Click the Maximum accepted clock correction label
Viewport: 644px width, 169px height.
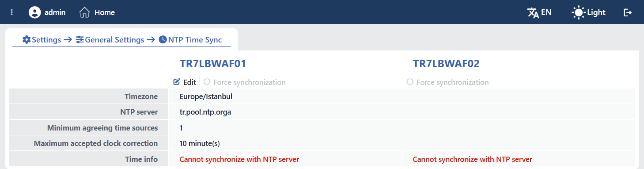(96, 143)
